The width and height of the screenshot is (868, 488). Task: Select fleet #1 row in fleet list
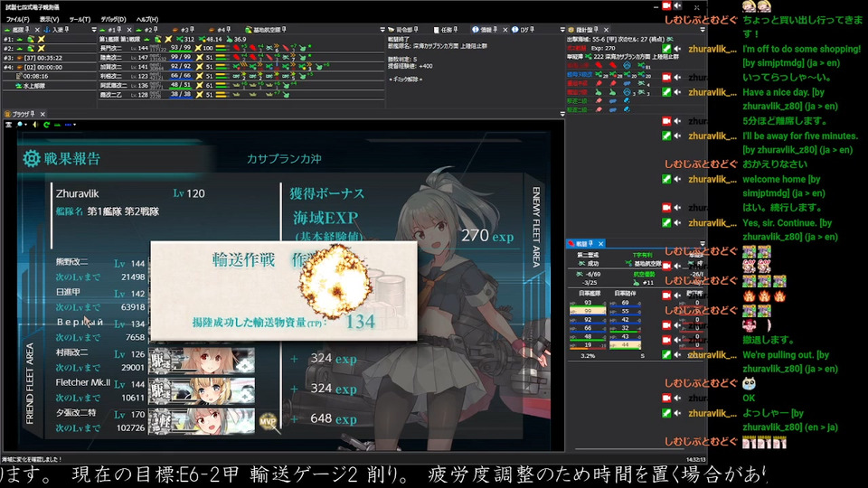click(49, 39)
